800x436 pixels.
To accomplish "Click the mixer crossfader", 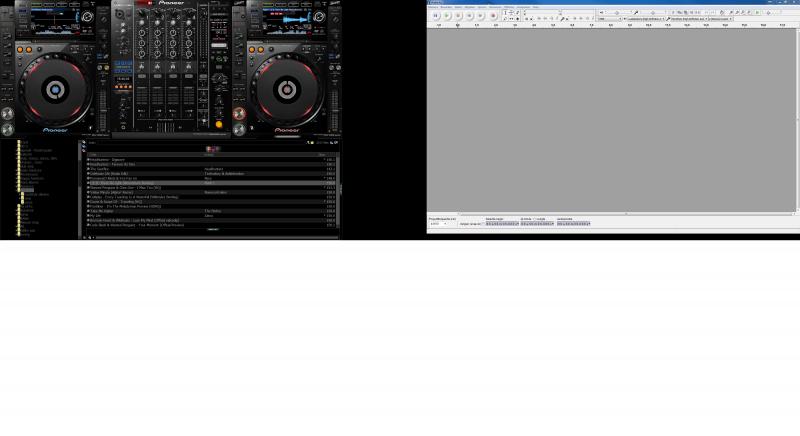I will click(x=165, y=127).
